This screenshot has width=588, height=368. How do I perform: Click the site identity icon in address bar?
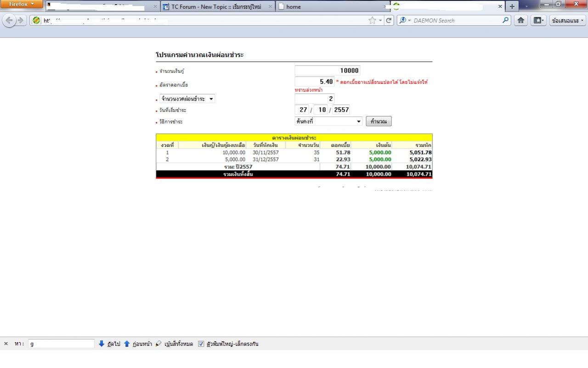(x=36, y=20)
